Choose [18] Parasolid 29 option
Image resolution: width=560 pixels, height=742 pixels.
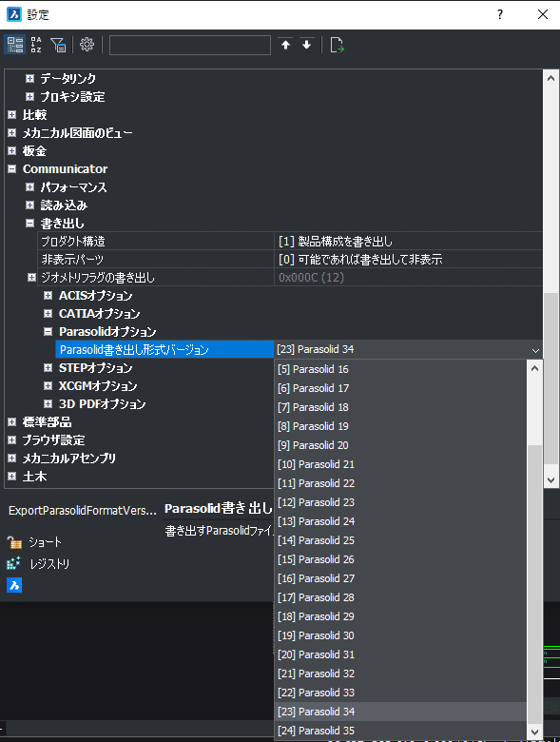coord(400,616)
